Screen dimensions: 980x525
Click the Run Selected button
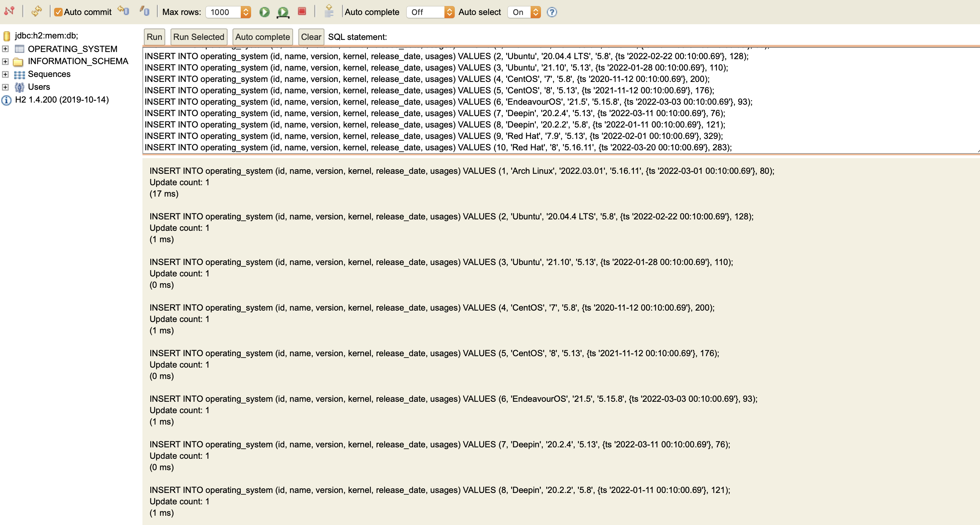tap(198, 37)
